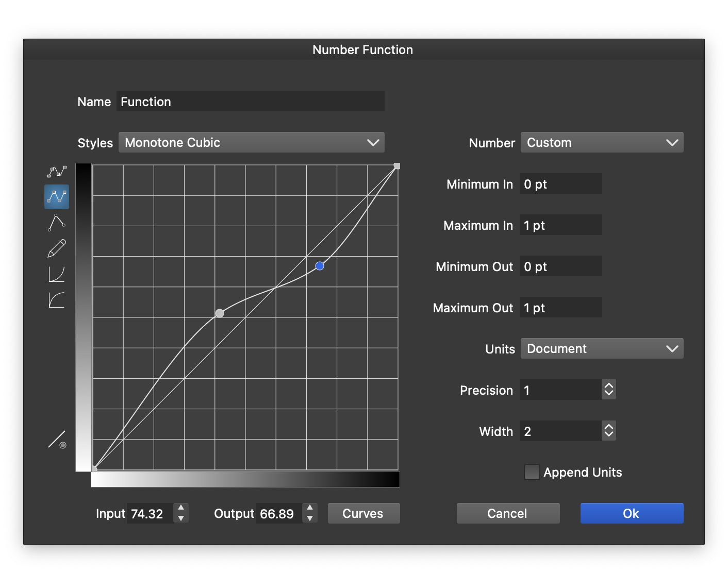Click the Curves button
This screenshot has width=728, height=572.
tap(363, 513)
